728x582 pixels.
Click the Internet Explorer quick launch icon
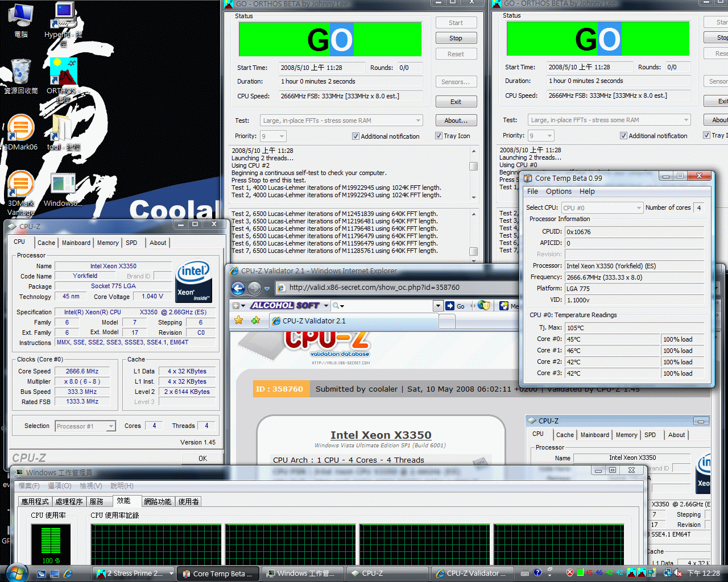[x=68, y=573]
